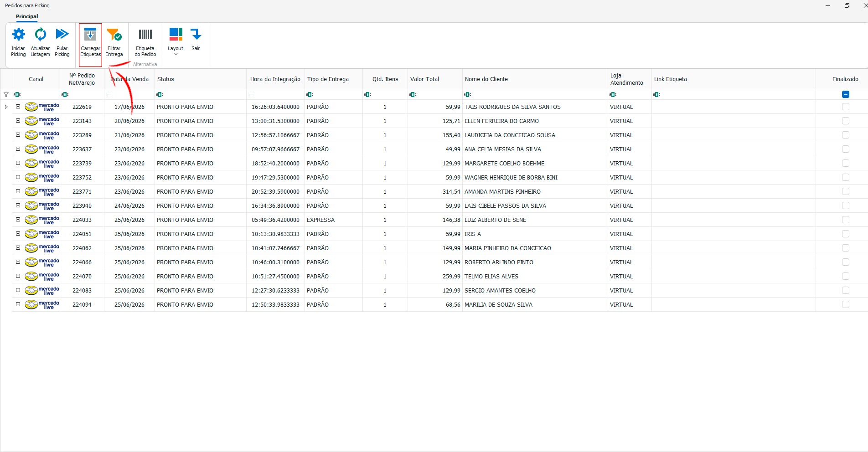Click Hora da Integração equals filter icon
The height and width of the screenshot is (452, 868).
pyautogui.click(x=251, y=95)
